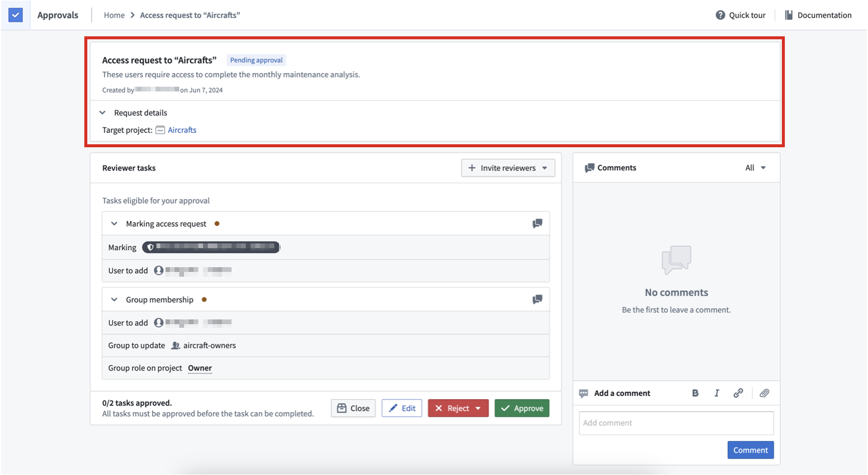Click the Add comment text field
This screenshot has height=475, width=868.
coord(676,423)
